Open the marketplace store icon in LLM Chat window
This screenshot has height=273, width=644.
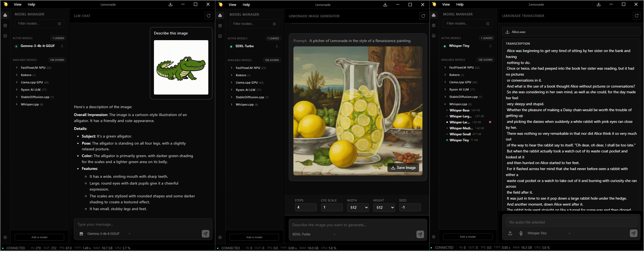pos(5,36)
